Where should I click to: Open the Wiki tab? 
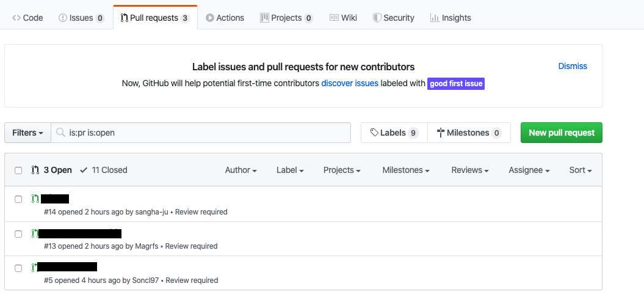click(x=343, y=18)
